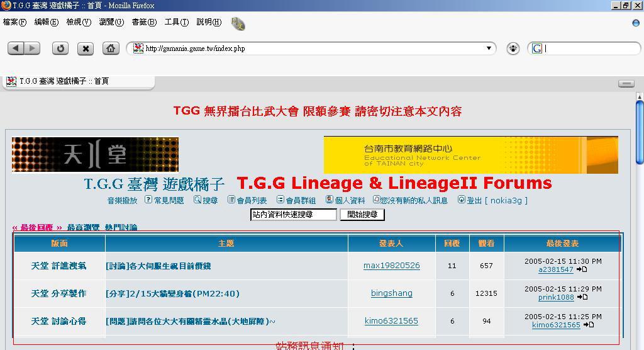644x350 pixels.
Task: Click the toolbar icon after the 說明 menu
Action: coord(238,23)
